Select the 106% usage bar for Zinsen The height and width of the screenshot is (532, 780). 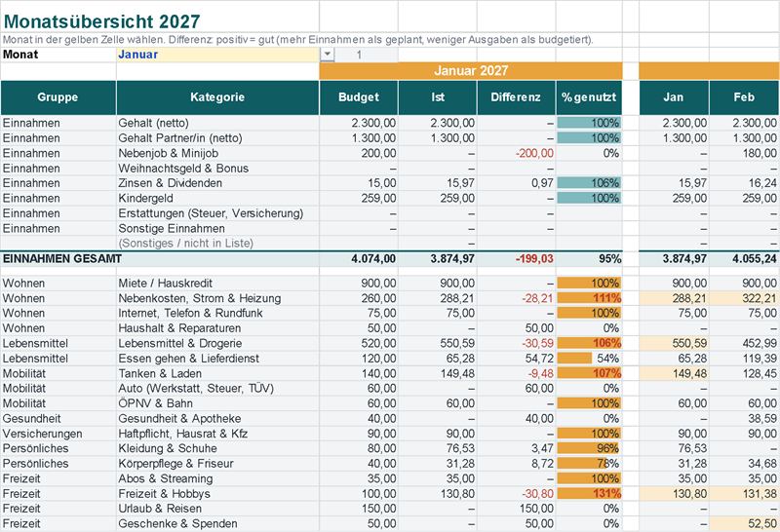[589, 183]
